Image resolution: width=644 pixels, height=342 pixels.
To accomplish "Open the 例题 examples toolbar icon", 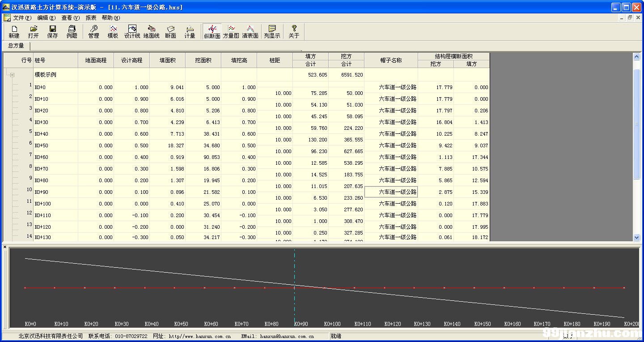I will tap(72, 32).
